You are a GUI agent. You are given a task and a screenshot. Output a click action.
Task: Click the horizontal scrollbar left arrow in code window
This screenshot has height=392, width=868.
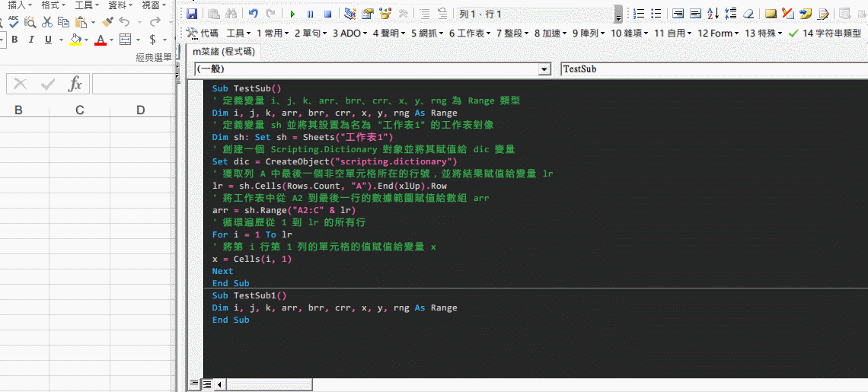click(219, 384)
